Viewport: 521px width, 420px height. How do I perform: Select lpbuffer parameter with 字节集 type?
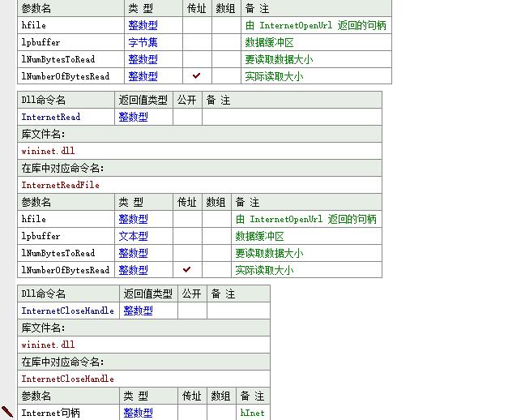(41, 42)
